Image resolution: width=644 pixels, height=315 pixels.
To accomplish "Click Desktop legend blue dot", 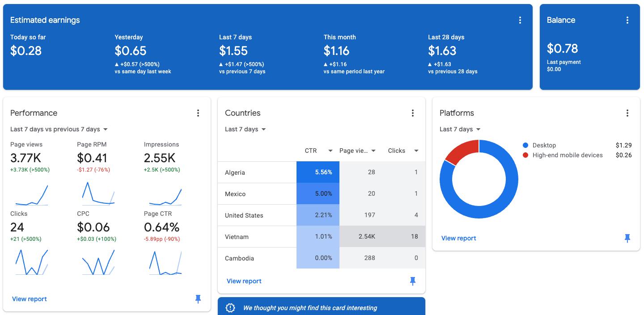I will pos(525,145).
